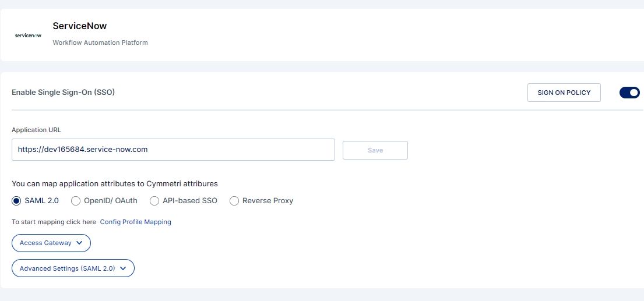Select the SAML 2.0 radio button

[x=17, y=201]
